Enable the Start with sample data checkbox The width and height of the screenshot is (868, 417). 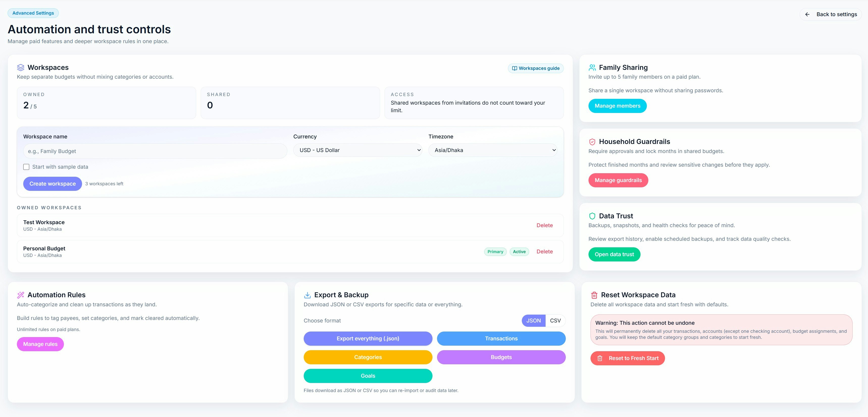point(26,167)
